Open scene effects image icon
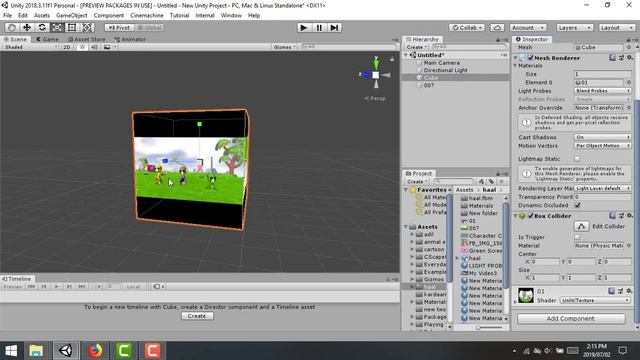This screenshot has width=640, height=360. pyautogui.click(x=107, y=47)
